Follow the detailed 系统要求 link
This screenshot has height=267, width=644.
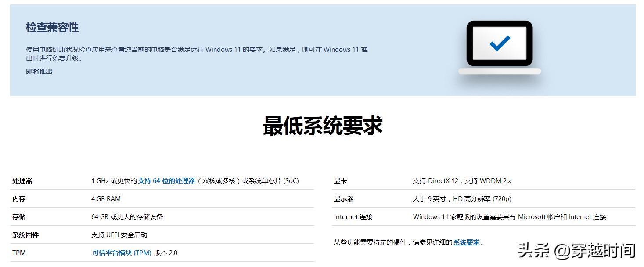coord(466,242)
